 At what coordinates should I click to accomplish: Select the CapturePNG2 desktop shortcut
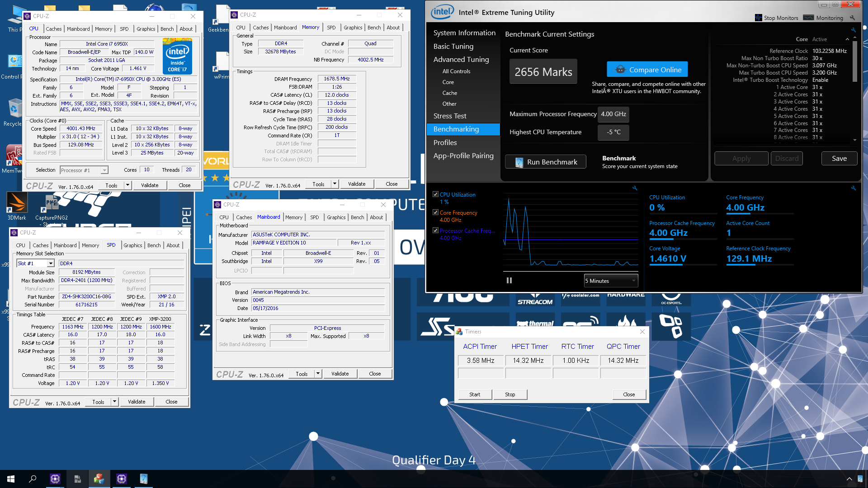tap(52, 208)
